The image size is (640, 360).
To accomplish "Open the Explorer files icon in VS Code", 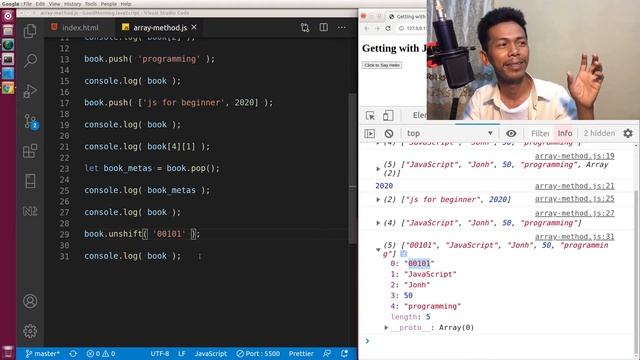I will (x=30, y=31).
